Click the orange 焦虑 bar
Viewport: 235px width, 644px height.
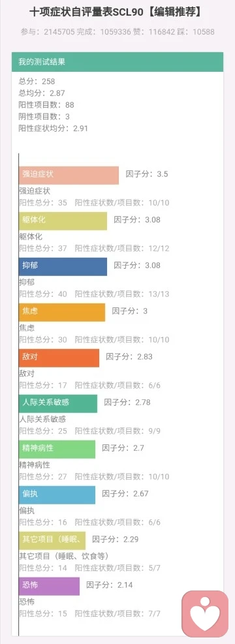coord(62,312)
